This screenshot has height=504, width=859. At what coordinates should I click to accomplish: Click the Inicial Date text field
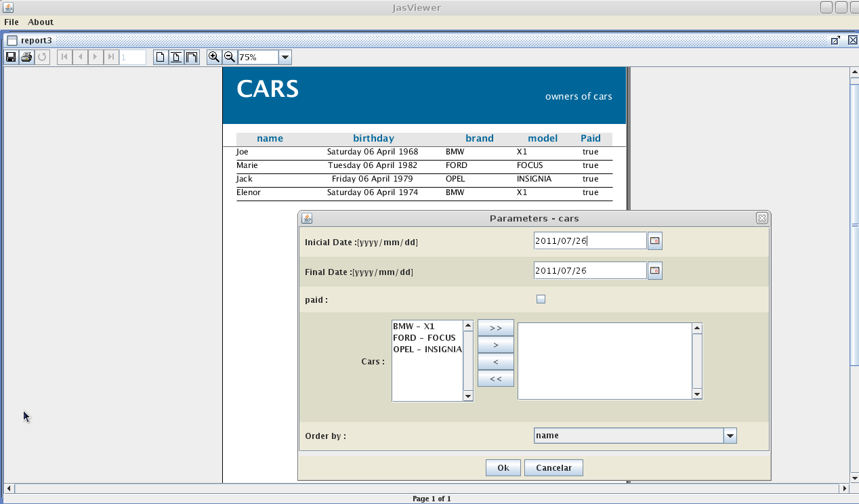tap(589, 241)
